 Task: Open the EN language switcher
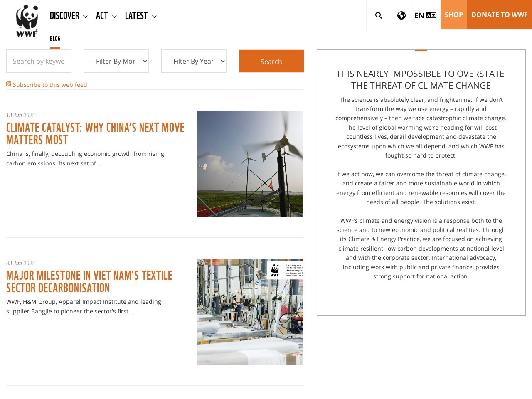tap(425, 15)
